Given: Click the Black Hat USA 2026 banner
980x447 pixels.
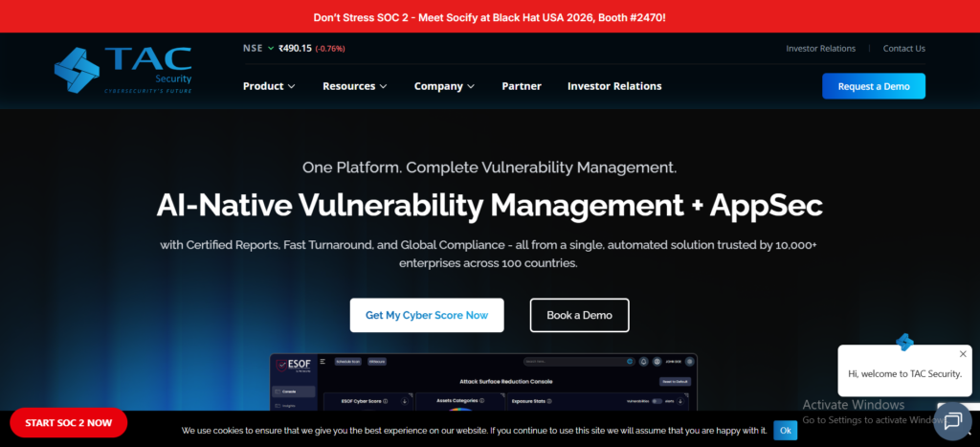Looking at the screenshot, I should [x=489, y=17].
